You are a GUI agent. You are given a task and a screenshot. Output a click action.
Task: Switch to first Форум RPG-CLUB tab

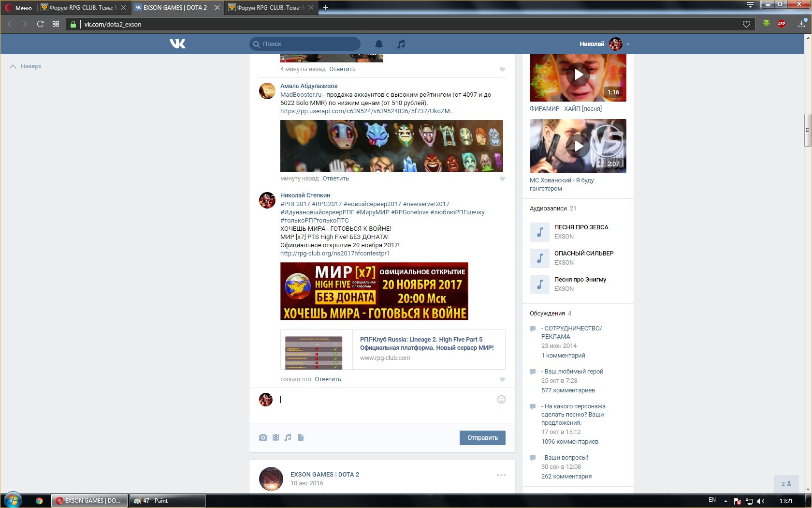[82, 8]
